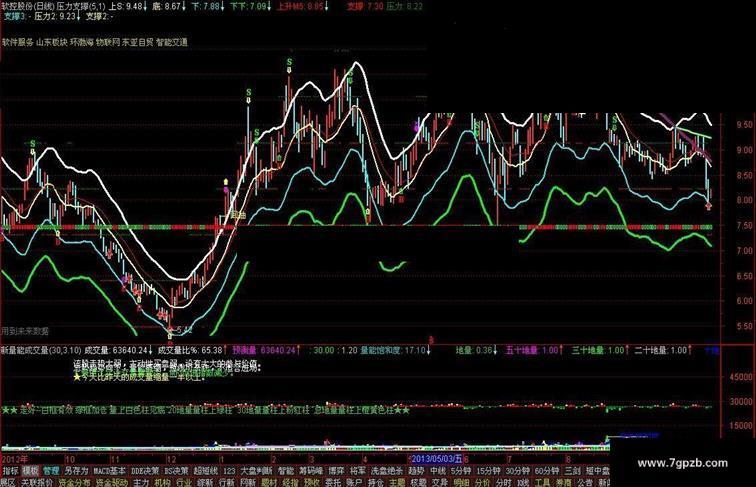Open 委托 in bottom bar
Screen dimensions: 756x487
333,483
